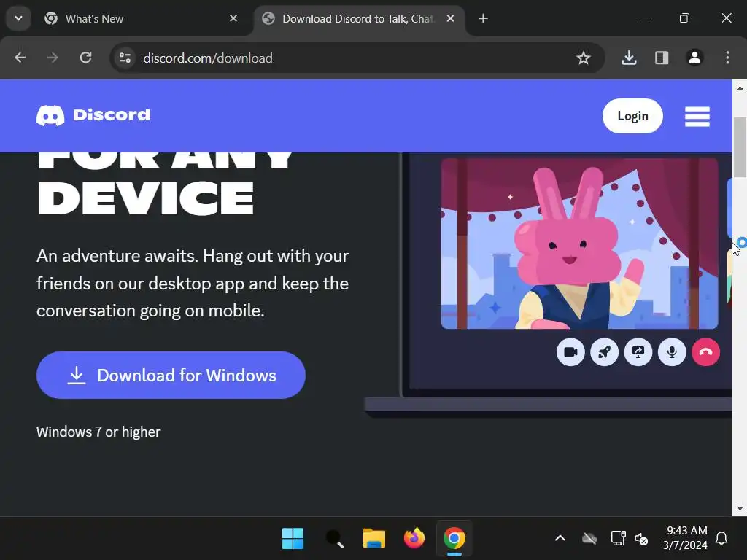Reload the page with the refresh icon

(x=86, y=58)
